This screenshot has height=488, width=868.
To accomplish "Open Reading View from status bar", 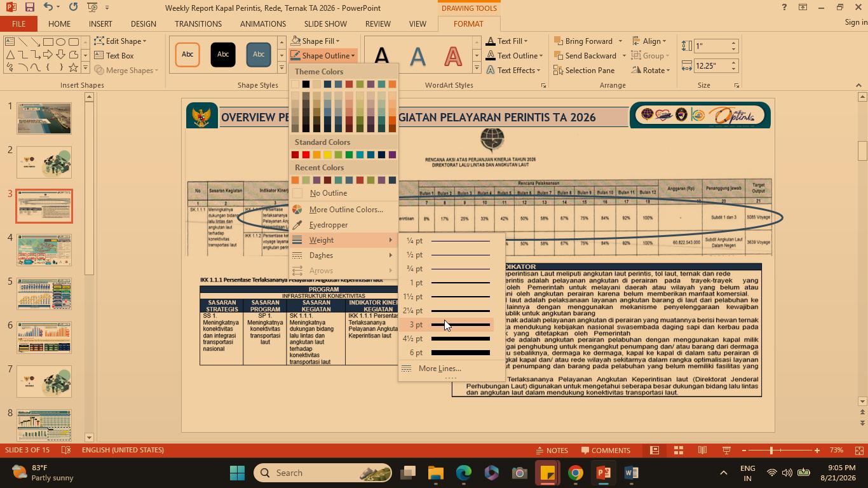I will pos(702,451).
